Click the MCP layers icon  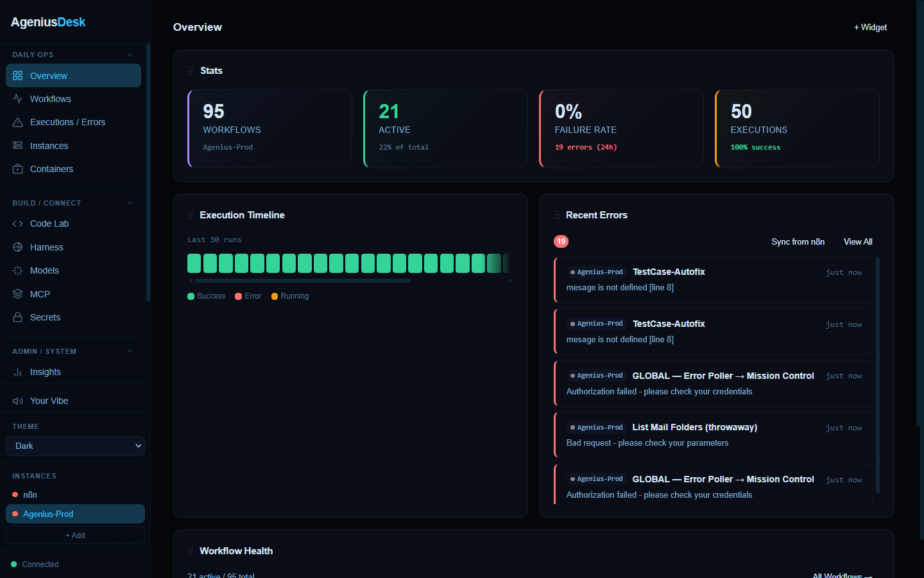17,294
